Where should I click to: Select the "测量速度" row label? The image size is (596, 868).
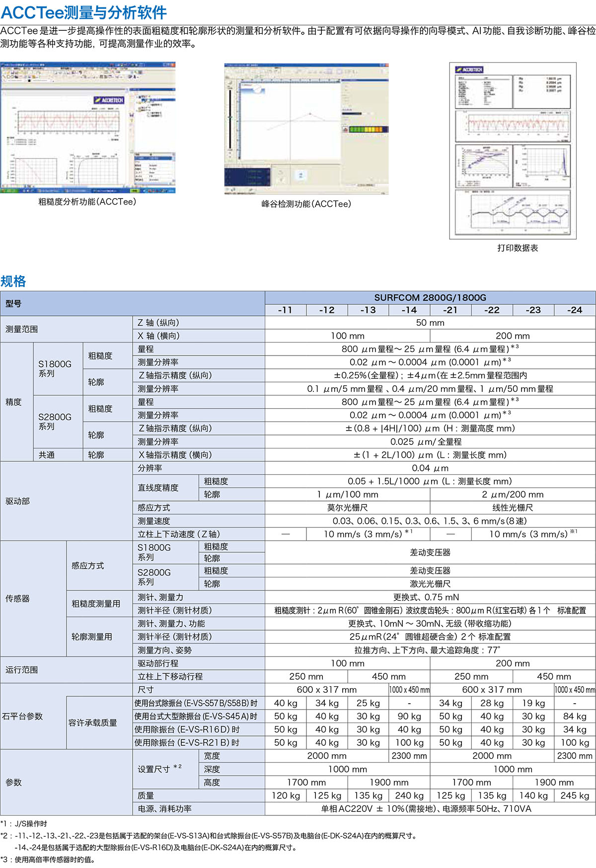[199, 521]
